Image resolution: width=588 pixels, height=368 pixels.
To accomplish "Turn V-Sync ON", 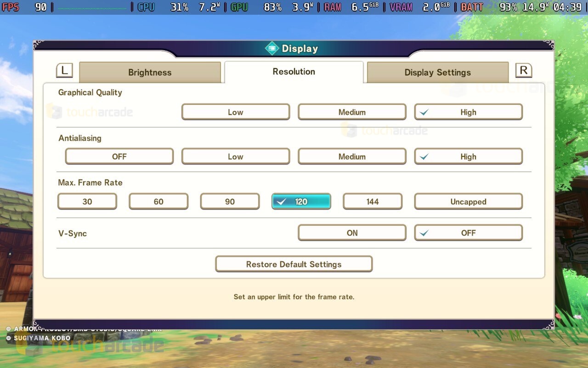I will click(352, 233).
